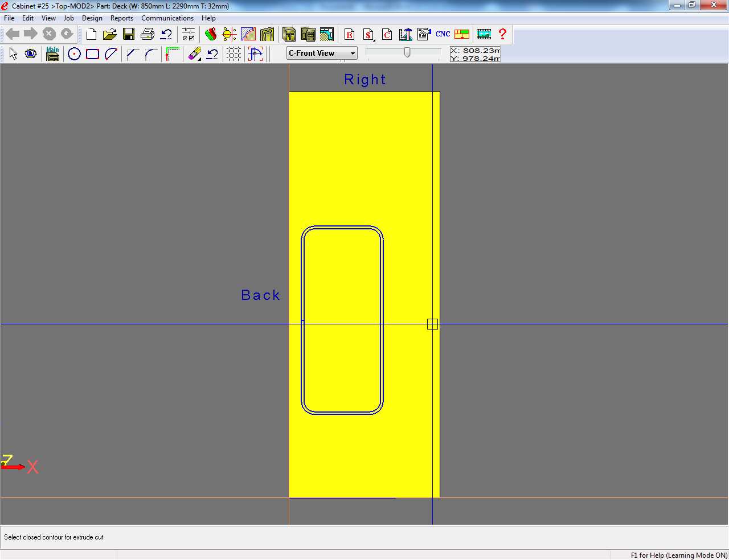The width and height of the screenshot is (729, 560).
Task: Pick the arc segment tool
Action: point(111,54)
